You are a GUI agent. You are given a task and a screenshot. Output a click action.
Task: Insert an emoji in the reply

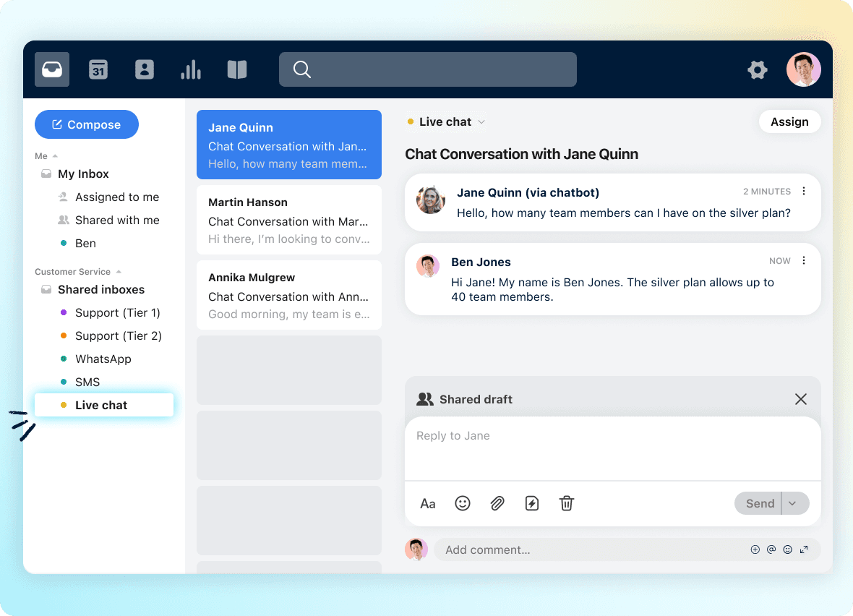pyautogui.click(x=463, y=503)
